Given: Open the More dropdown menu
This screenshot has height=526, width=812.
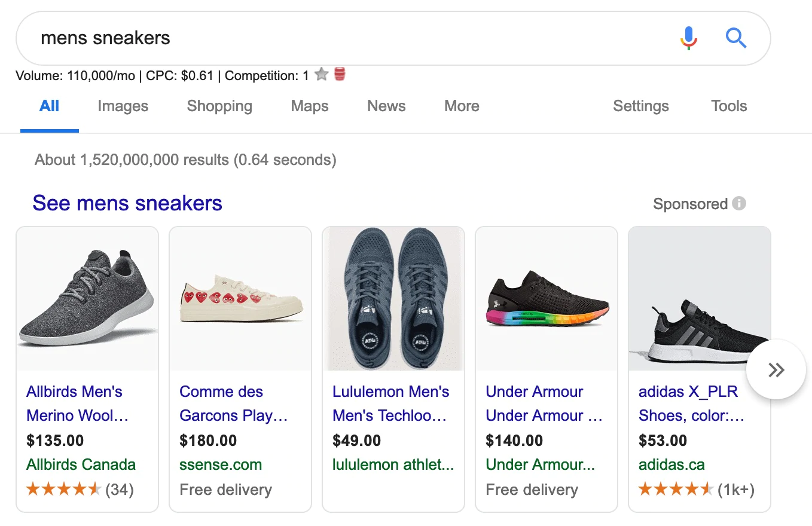Looking at the screenshot, I should click(x=462, y=106).
